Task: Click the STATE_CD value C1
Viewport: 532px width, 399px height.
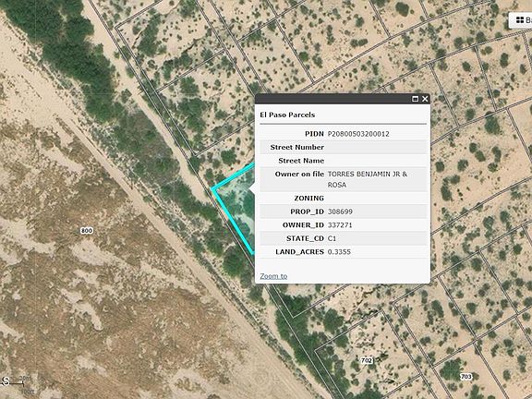Action: (x=332, y=238)
